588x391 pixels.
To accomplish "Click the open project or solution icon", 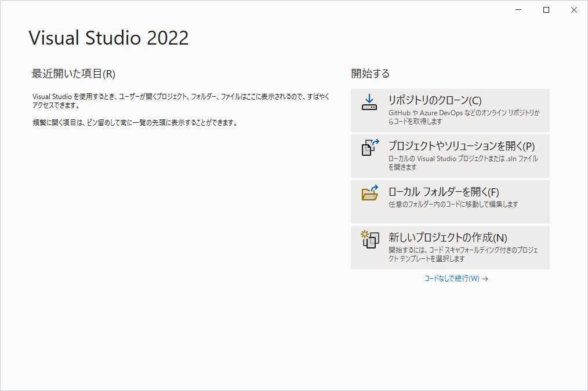I will [x=369, y=148].
